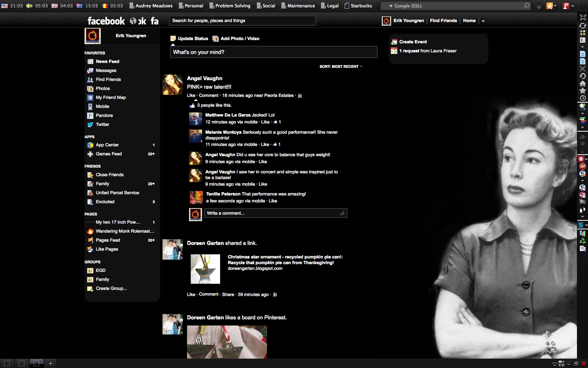Open My Friend Map app
This screenshot has width=588, height=368.
pyautogui.click(x=111, y=97)
